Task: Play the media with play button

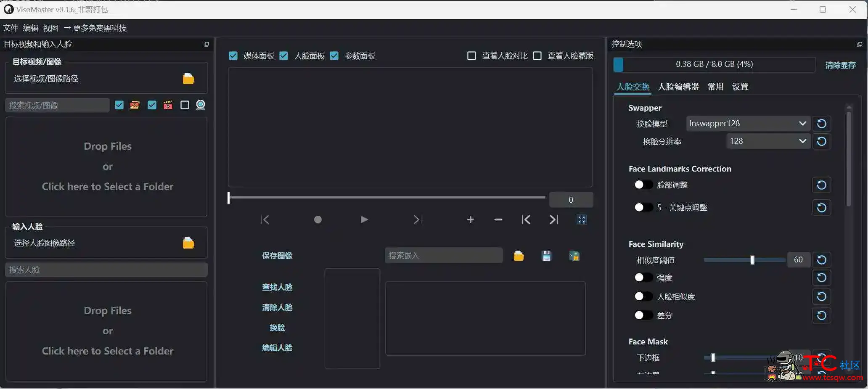Action: point(364,220)
